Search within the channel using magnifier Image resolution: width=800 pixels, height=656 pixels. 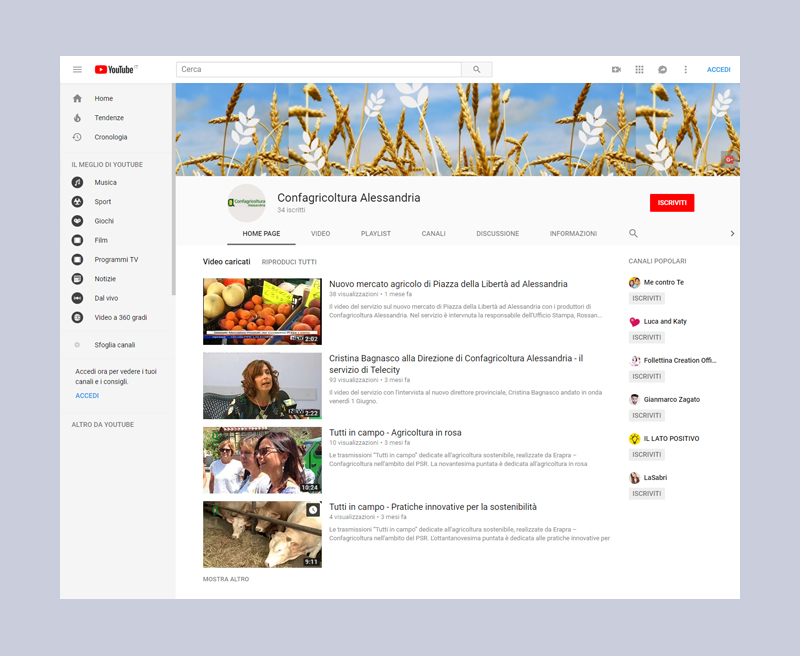(x=633, y=233)
